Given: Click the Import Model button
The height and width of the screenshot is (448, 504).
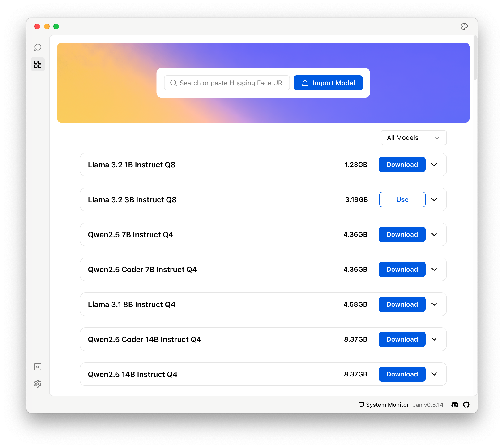Looking at the screenshot, I should 328,83.
